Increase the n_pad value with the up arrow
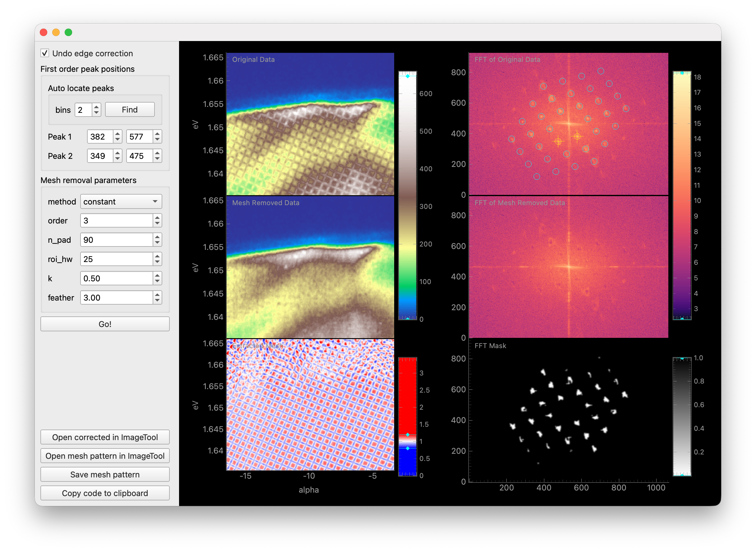The width and height of the screenshot is (756, 552). [x=157, y=237]
